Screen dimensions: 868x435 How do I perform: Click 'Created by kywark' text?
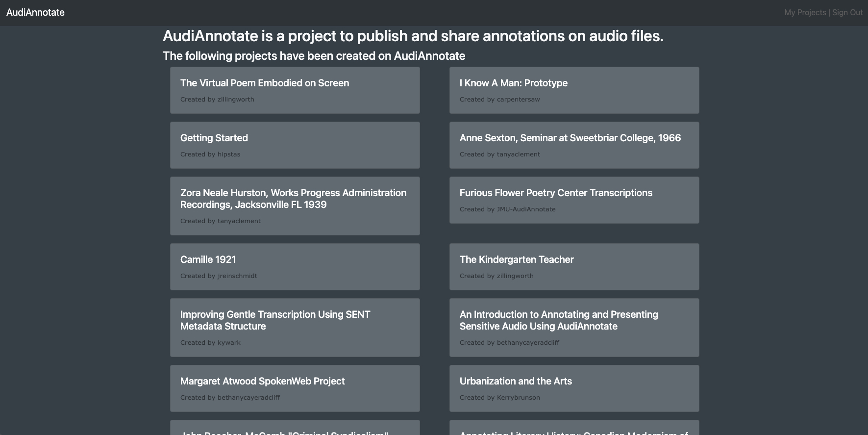(210, 343)
